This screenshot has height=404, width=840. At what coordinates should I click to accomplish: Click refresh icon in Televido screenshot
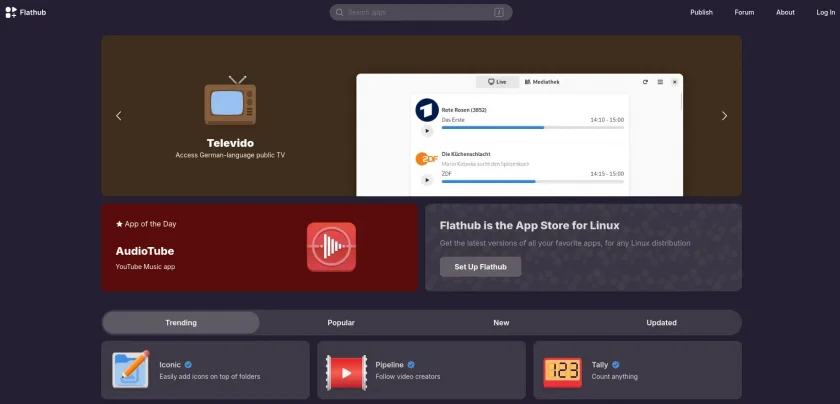645,82
